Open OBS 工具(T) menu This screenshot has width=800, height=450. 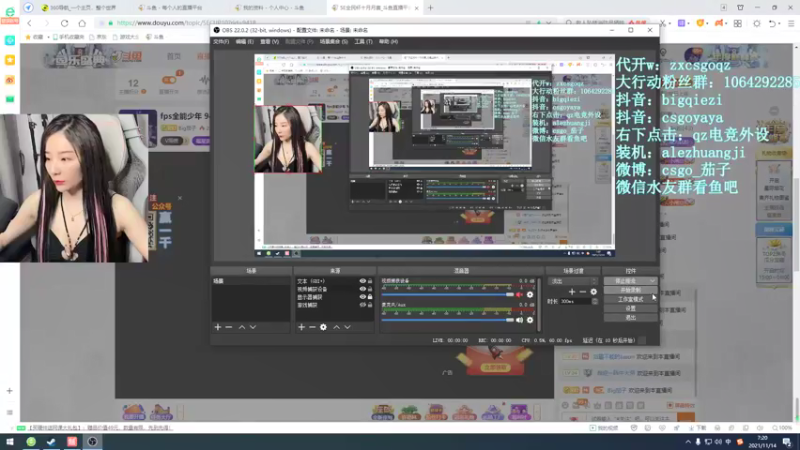click(x=363, y=42)
